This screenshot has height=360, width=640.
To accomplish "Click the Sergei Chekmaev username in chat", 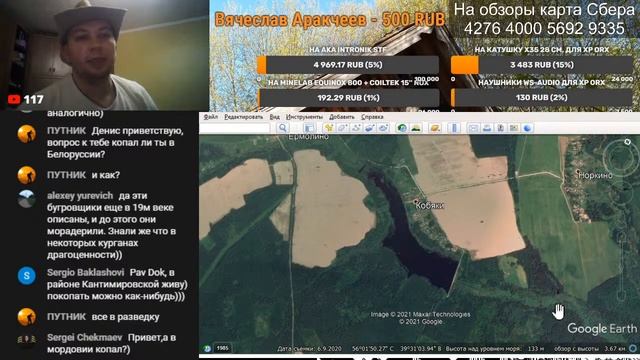I will [x=84, y=338].
